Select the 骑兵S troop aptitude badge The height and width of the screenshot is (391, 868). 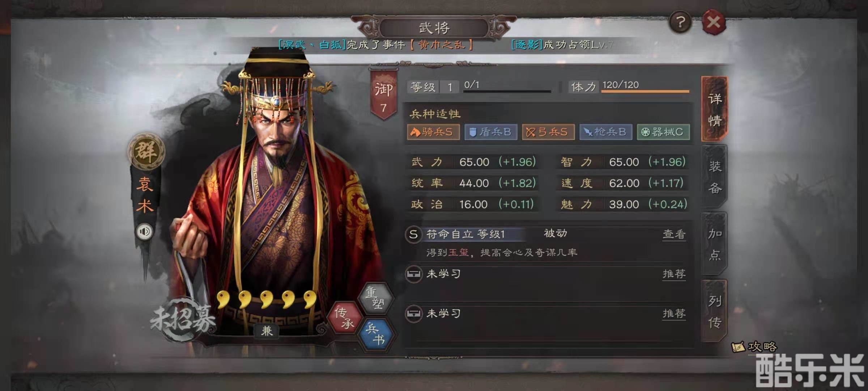433,132
